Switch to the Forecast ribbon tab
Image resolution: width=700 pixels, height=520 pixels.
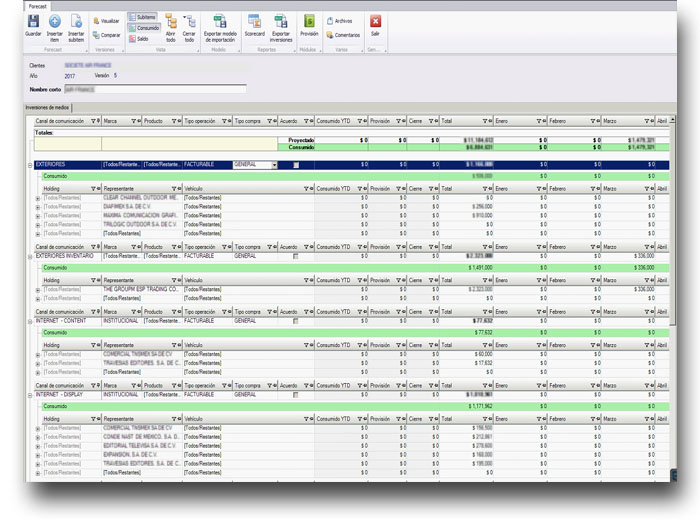click(38, 5)
